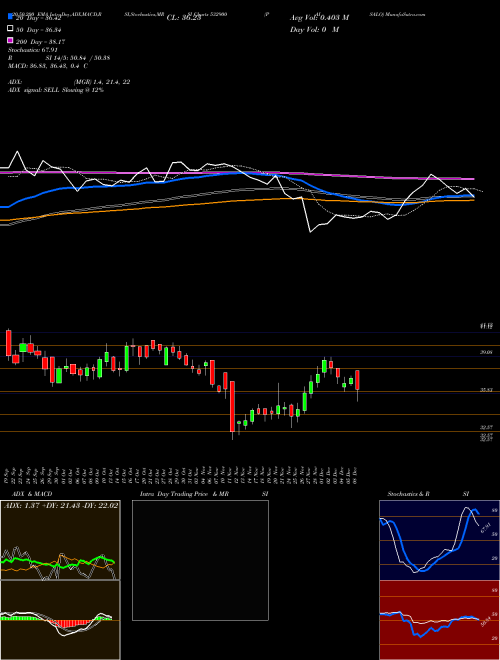Image resolution: width=500 pixels, height=660 pixels.
Task: Click the first red candle at chart start
Action: point(8,343)
